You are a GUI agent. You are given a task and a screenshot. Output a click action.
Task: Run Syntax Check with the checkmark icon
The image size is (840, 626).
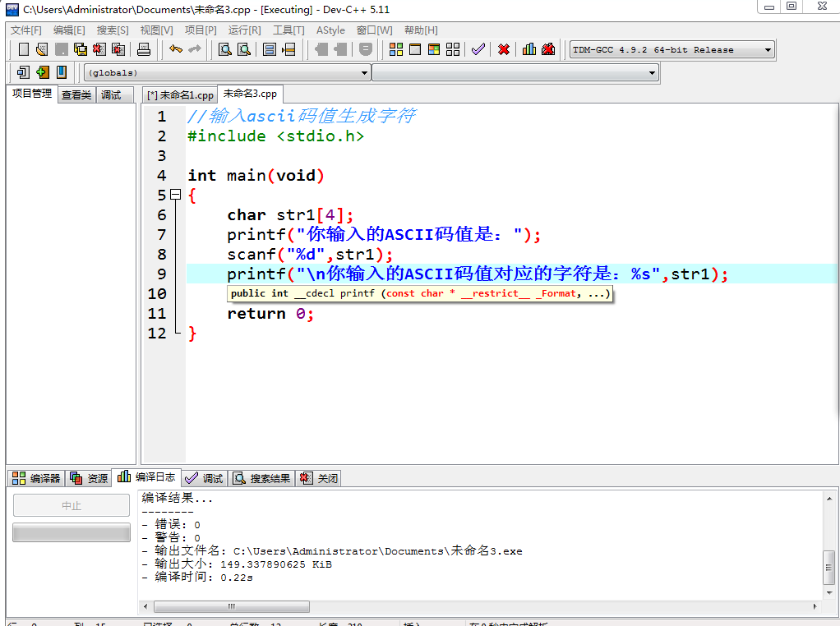click(x=478, y=50)
